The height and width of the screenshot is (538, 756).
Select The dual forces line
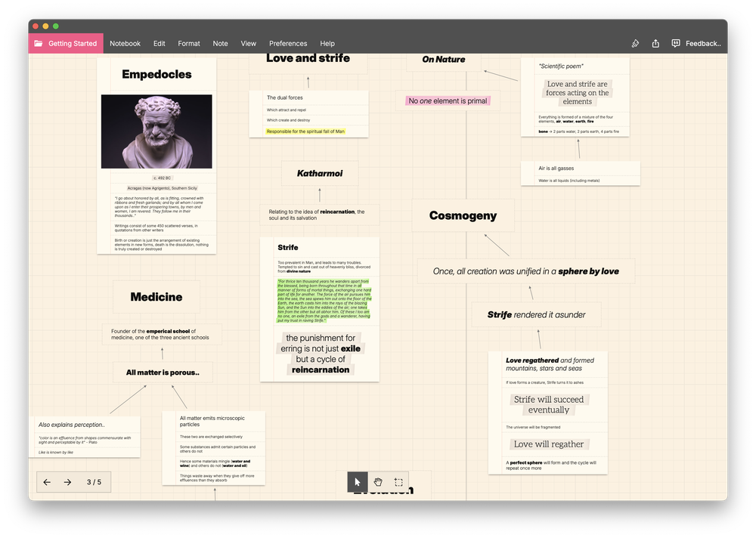285,97
